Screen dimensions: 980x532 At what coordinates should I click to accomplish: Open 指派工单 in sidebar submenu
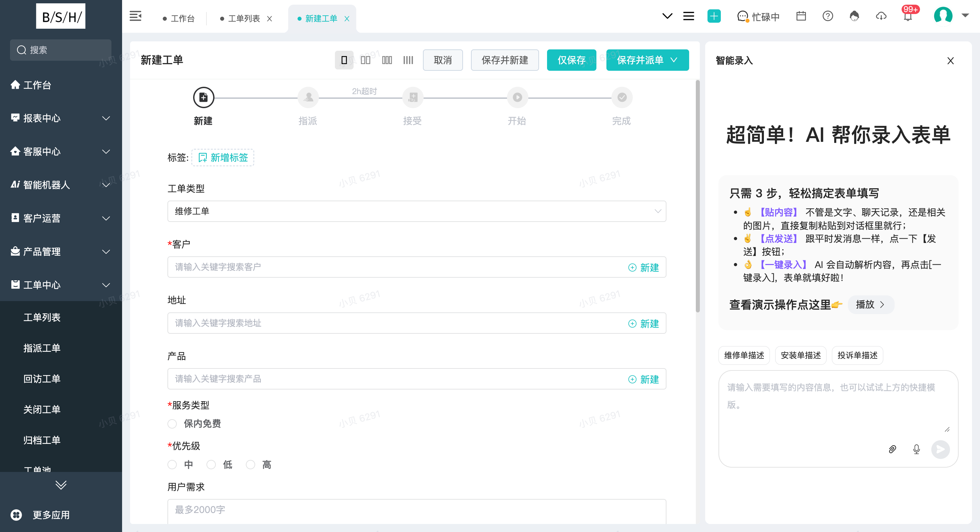[42, 348]
